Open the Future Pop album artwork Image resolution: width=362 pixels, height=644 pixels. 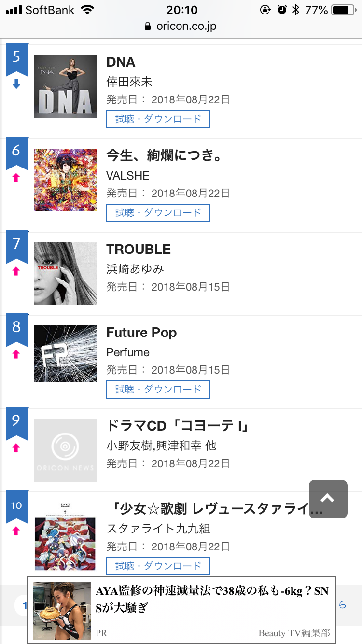(x=65, y=354)
